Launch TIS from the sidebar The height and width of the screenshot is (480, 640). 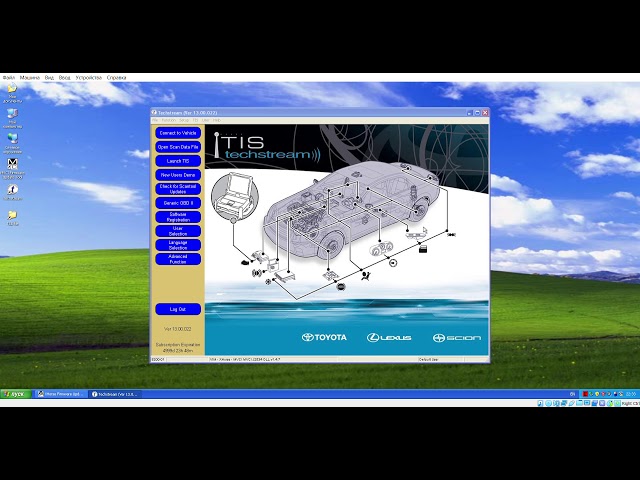point(178,161)
